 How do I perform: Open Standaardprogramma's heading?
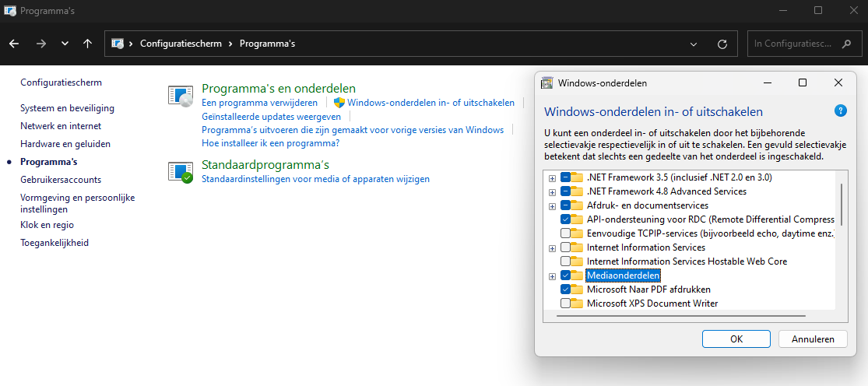(265, 165)
